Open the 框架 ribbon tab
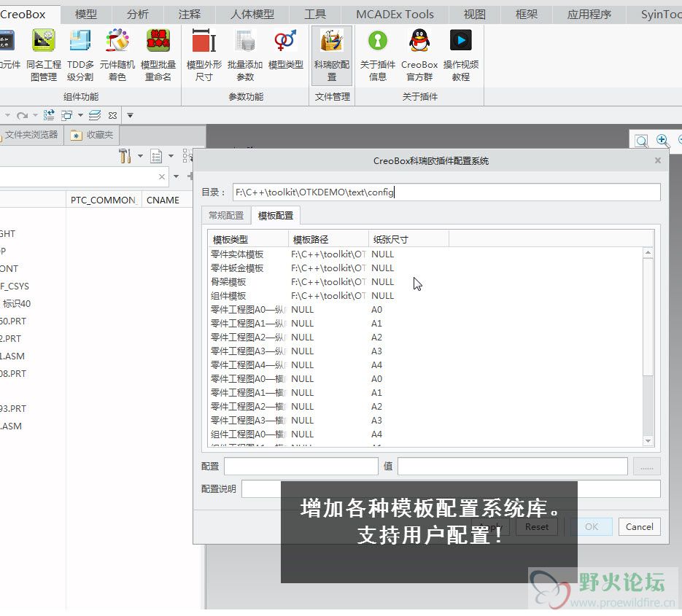The image size is (682, 616). [x=527, y=15]
